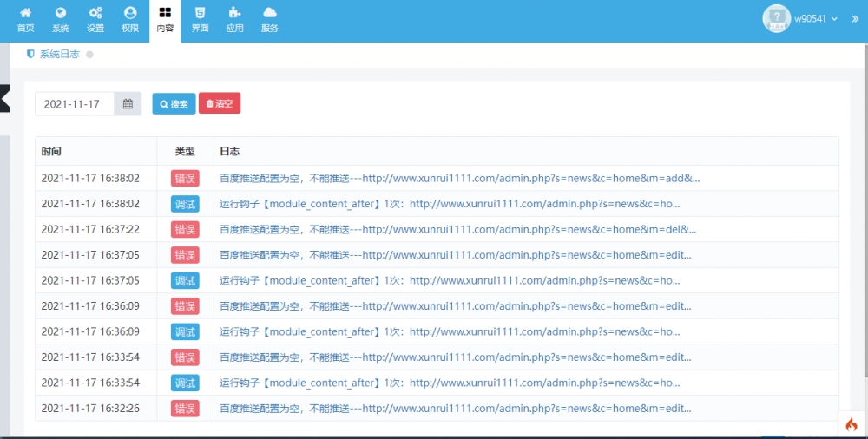Open the 首页 home tab
Viewport: 868px width, 439px height.
25,21
